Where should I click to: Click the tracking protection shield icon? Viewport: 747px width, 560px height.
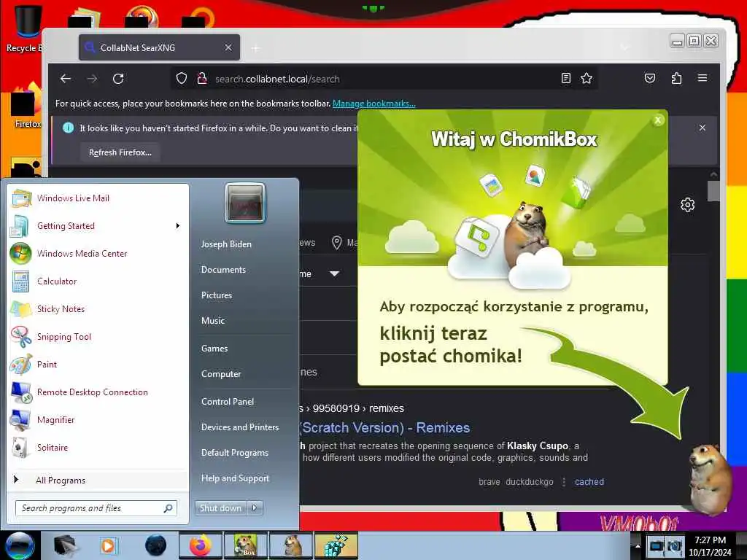[x=182, y=79]
